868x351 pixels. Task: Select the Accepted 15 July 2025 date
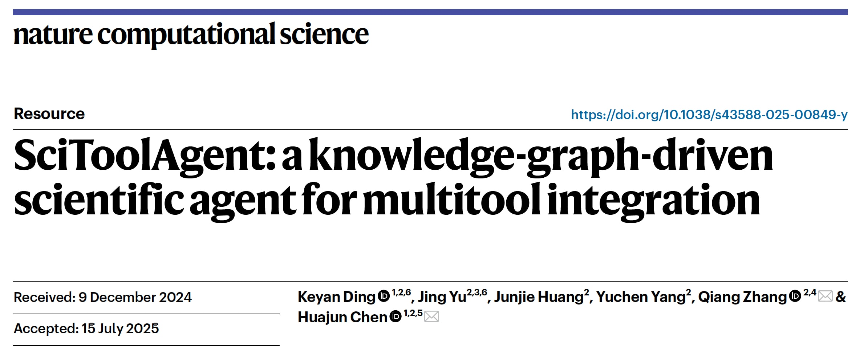[x=86, y=329]
